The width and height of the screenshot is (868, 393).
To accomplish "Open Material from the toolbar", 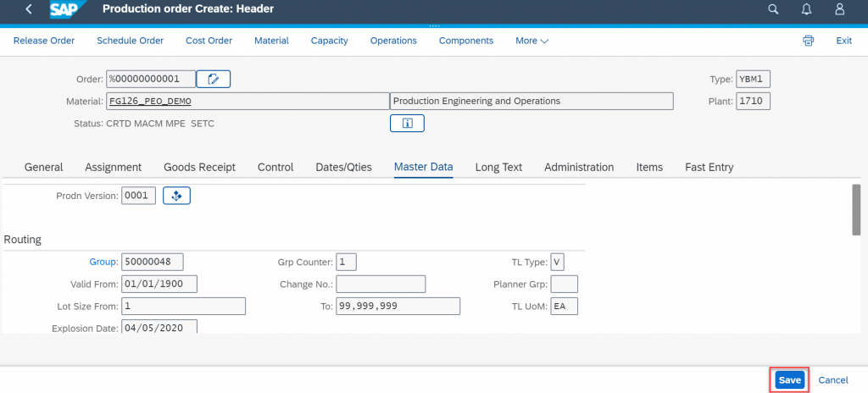I will point(271,41).
